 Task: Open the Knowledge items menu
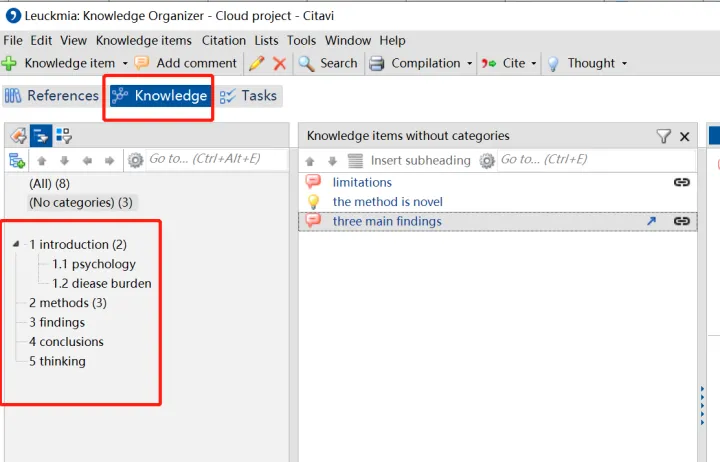144,40
